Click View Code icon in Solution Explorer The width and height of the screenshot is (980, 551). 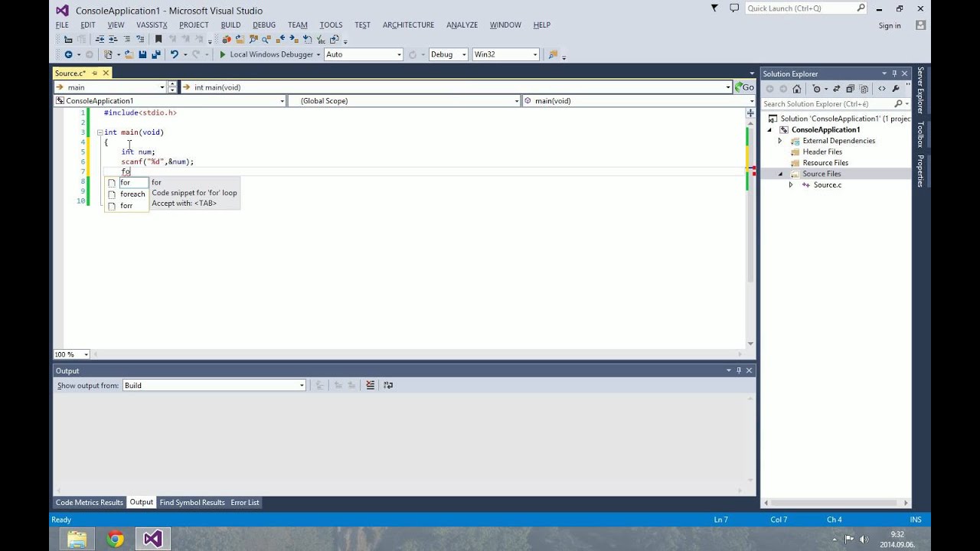coord(882,89)
